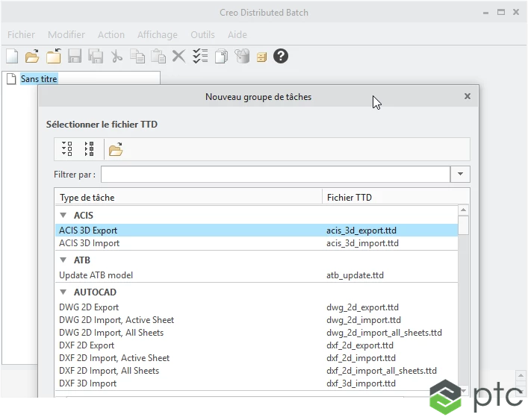Image resolution: width=528 pixels, height=420 pixels.
Task: Click the Paste clipboard icon
Action: click(x=158, y=56)
